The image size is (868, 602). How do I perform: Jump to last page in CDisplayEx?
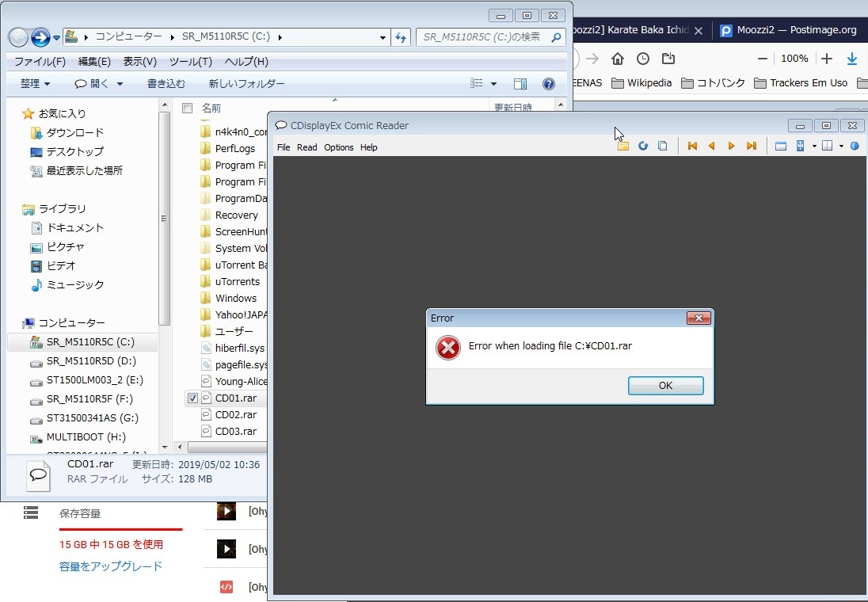[x=752, y=147]
